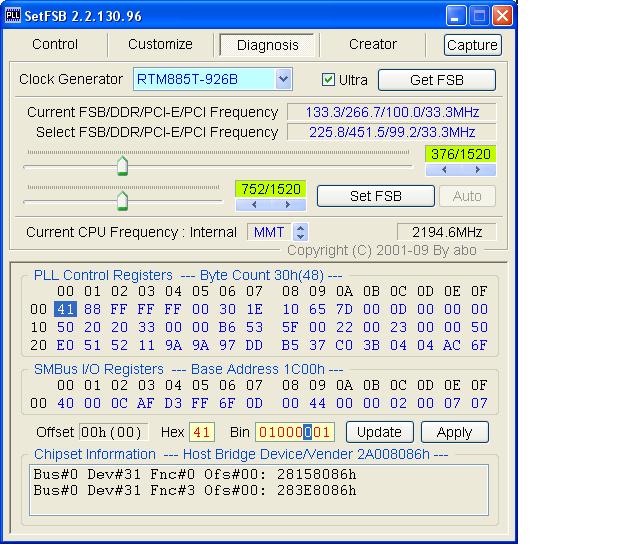Click the Hex value field showing 41

coord(202,432)
